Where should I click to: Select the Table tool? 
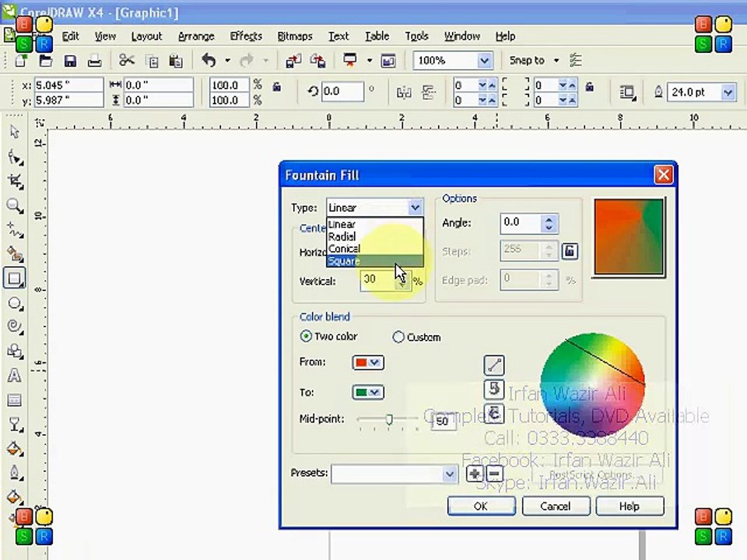click(x=15, y=400)
